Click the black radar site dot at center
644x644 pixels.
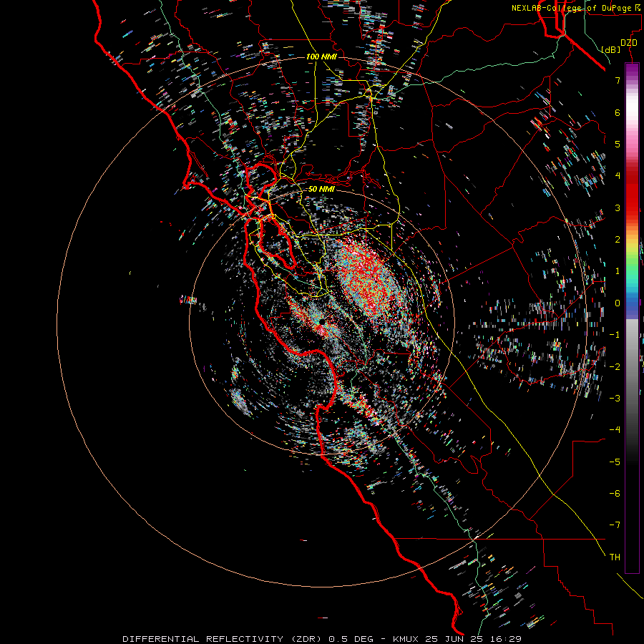click(x=321, y=321)
